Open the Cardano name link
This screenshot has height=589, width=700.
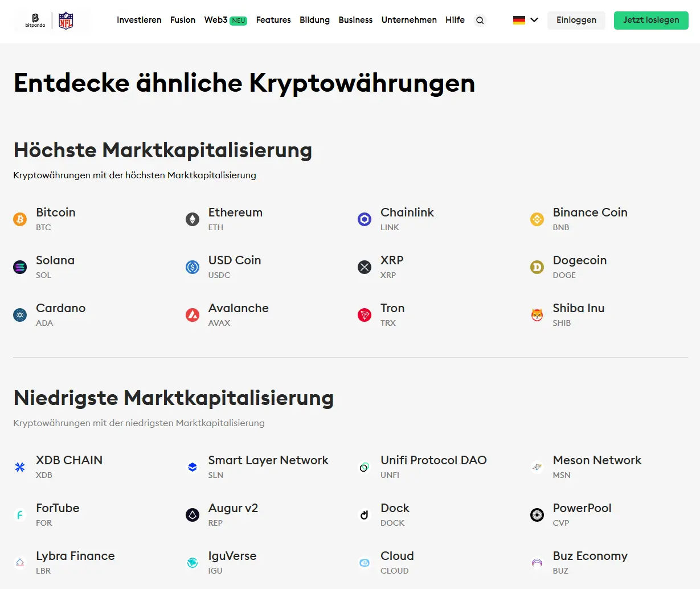click(61, 308)
